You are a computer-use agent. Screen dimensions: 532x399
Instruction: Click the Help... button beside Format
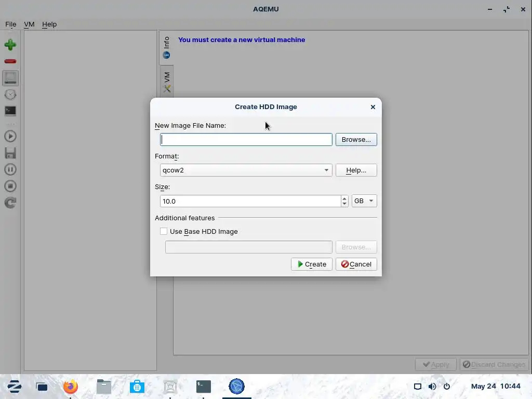[x=356, y=170]
